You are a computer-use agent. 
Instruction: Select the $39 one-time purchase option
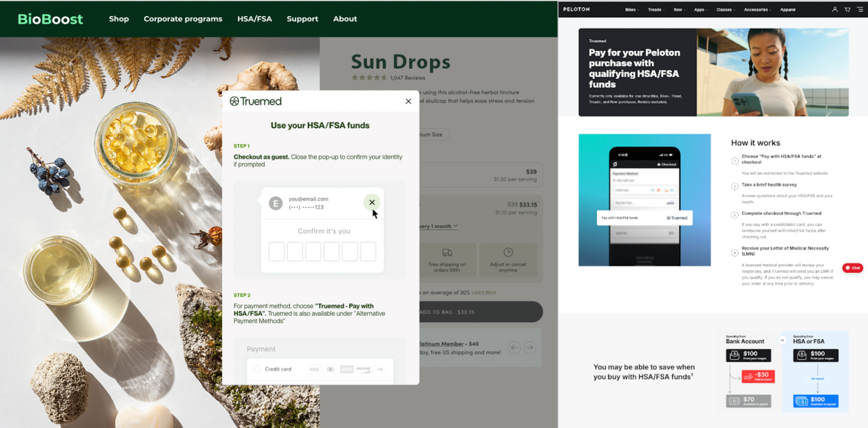(x=481, y=175)
